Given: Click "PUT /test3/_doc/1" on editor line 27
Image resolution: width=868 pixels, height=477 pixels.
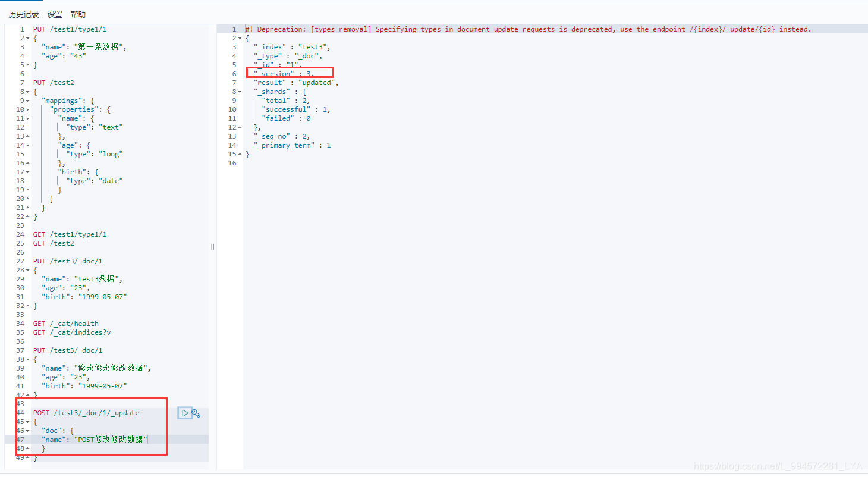Looking at the screenshot, I should click(x=68, y=261).
